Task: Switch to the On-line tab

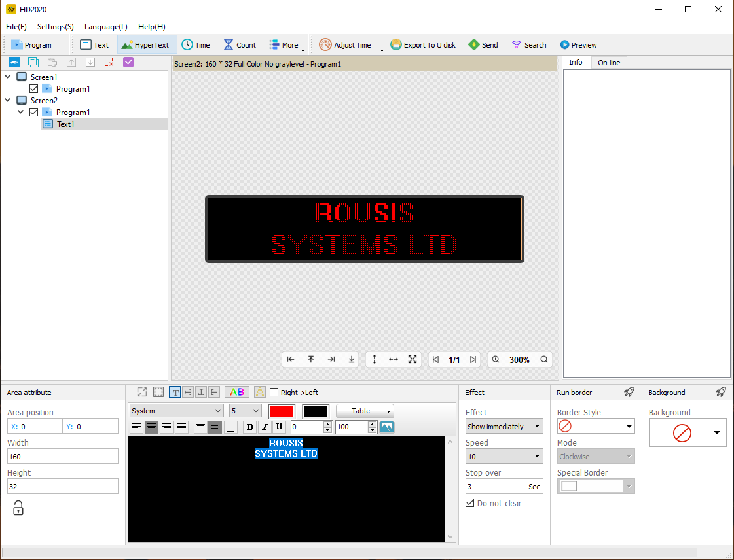Action: click(x=609, y=63)
